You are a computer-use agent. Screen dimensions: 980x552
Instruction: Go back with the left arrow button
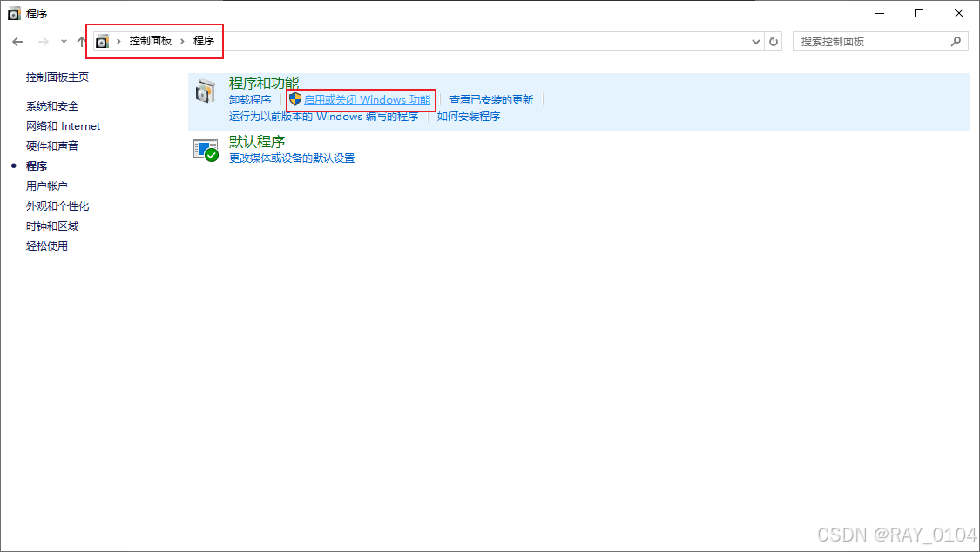tap(17, 42)
